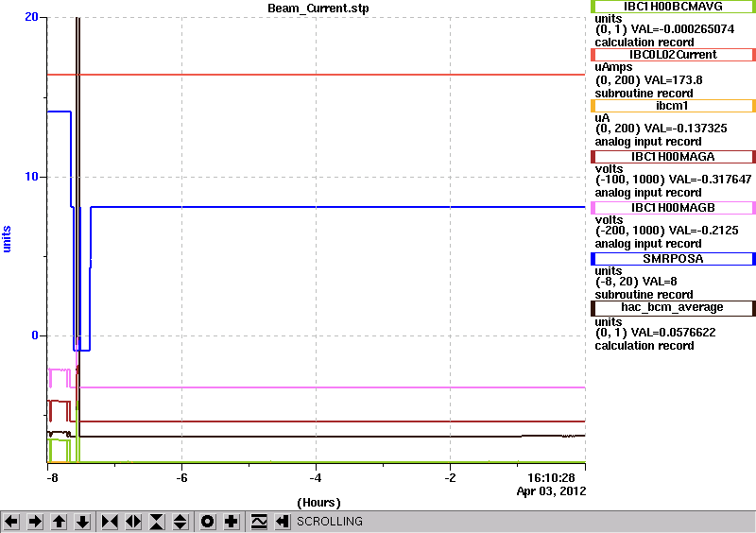The width and height of the screenshot is (756, 533).
Task: Click the (Hours) x-axis label
Action: click(x=318, y=503)
